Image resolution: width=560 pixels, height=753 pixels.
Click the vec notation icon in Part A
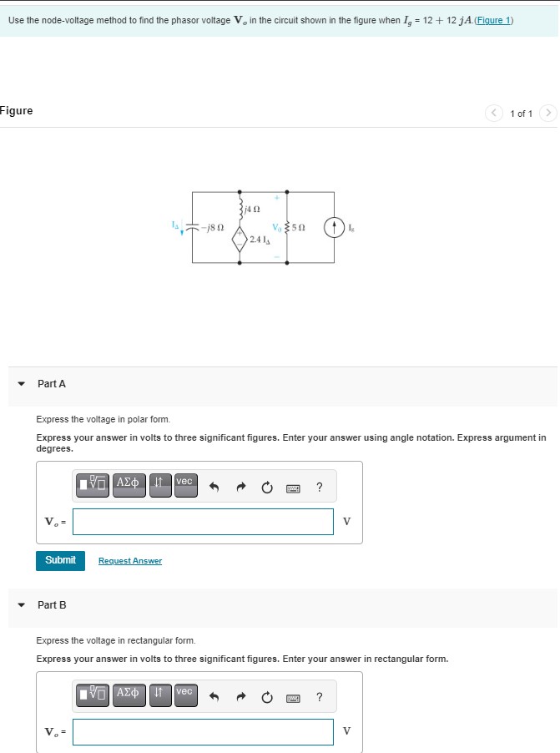tap(184, 486)
